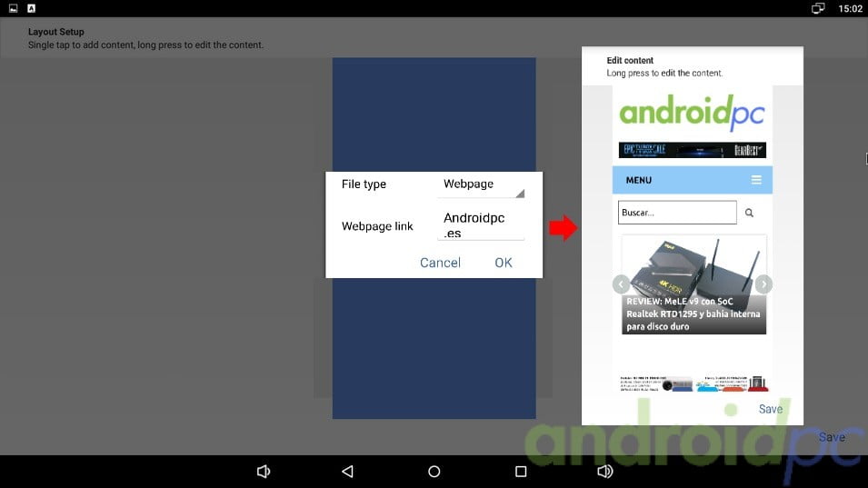Lower volume using left speaker icon

point(264,472)
